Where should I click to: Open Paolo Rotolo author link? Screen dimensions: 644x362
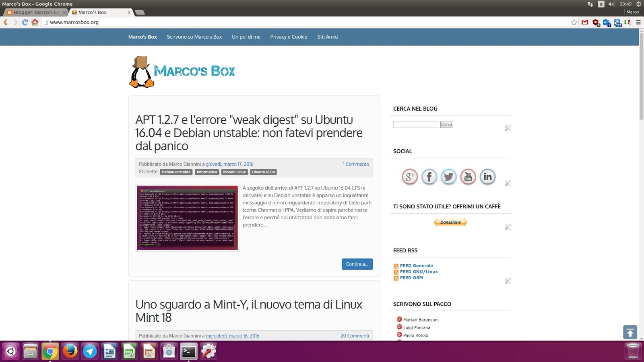[x=416, y=335]
